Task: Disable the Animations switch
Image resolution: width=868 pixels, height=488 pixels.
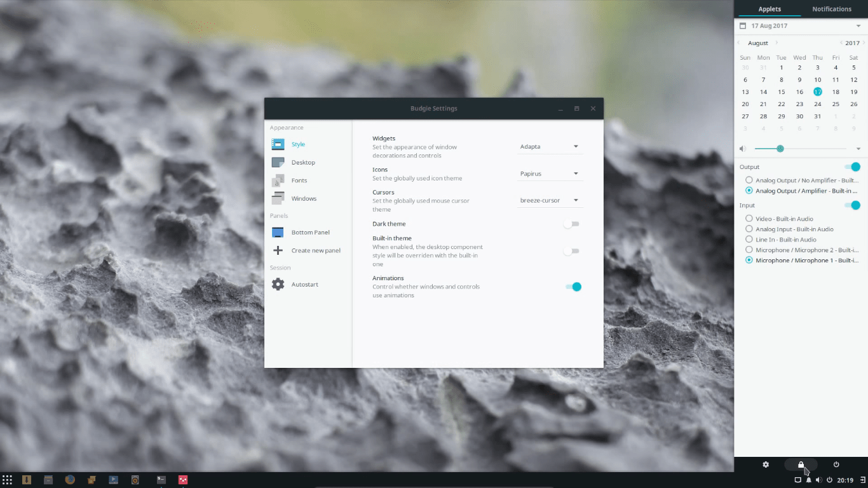Action: point(573,287)
